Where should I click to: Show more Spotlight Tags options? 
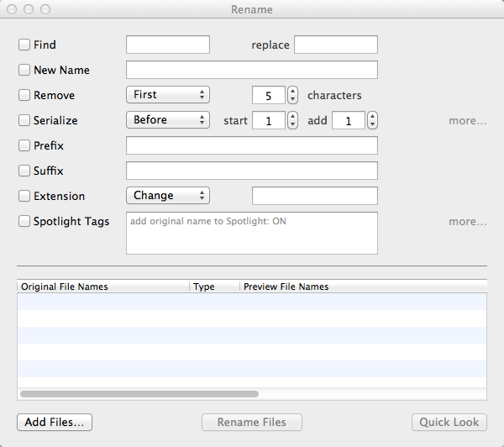[x=467, y=221]
